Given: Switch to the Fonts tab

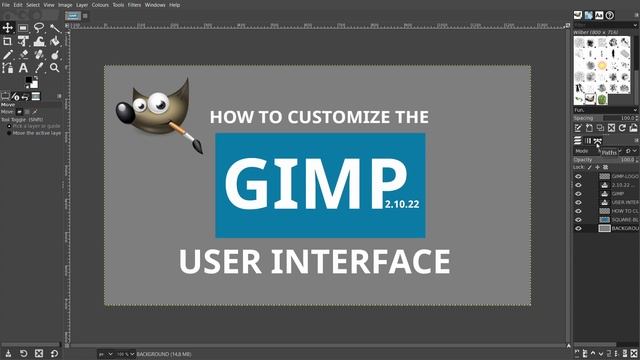Looking at the screenshot, I should pyautogui.click(x=599, y=15).
